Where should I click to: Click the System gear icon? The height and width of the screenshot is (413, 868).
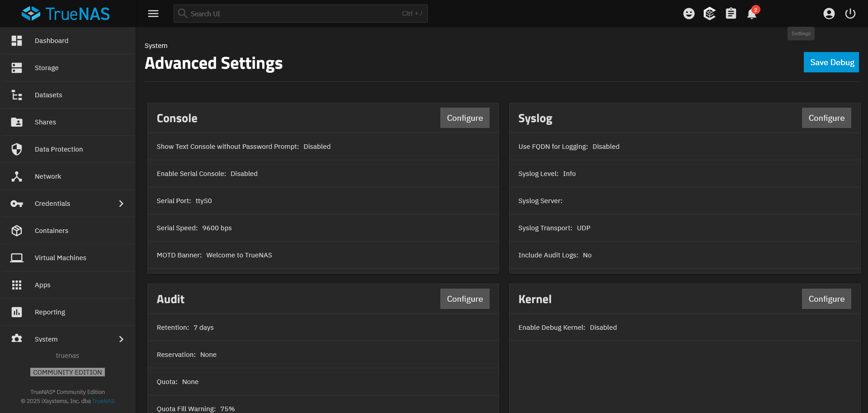17,338
